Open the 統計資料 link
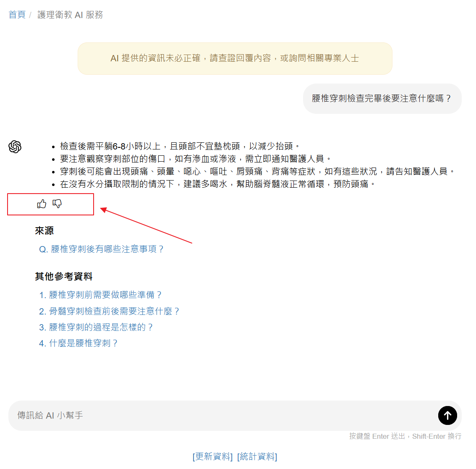The image size is (476, 469). (257, 456)
